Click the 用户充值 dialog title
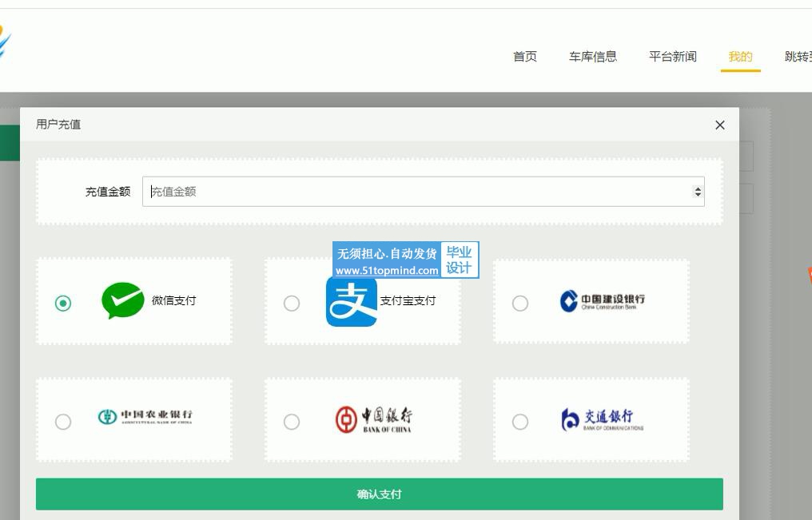This screenshot has height=520, width=812. (58, 124)
